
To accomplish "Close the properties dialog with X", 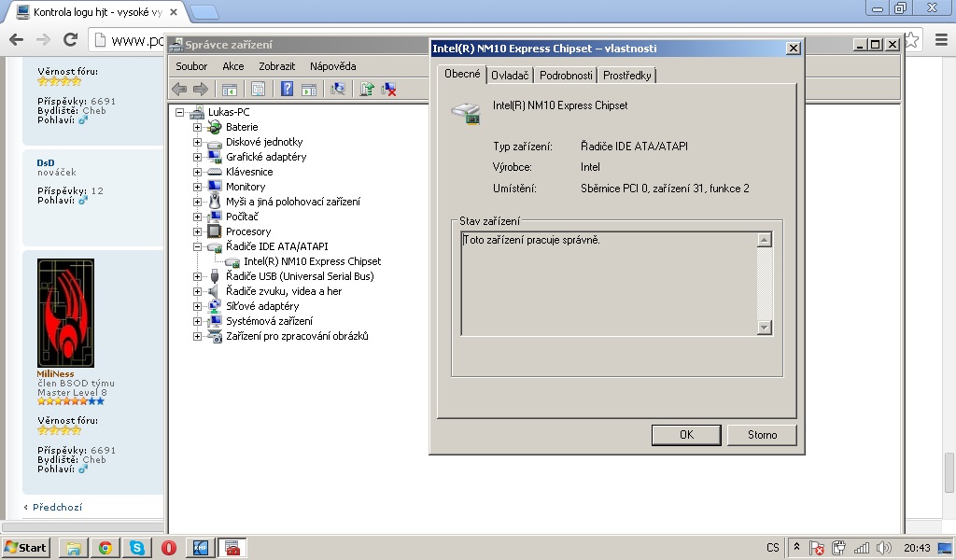I will click(x=793, y=49).
